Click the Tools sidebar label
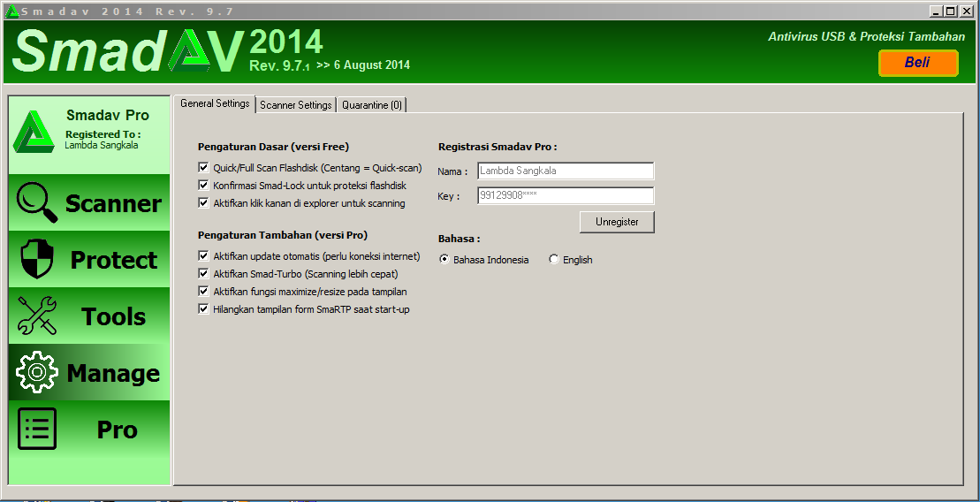The width and height of the screenshot is (980, 502). (x=113, y=316)
